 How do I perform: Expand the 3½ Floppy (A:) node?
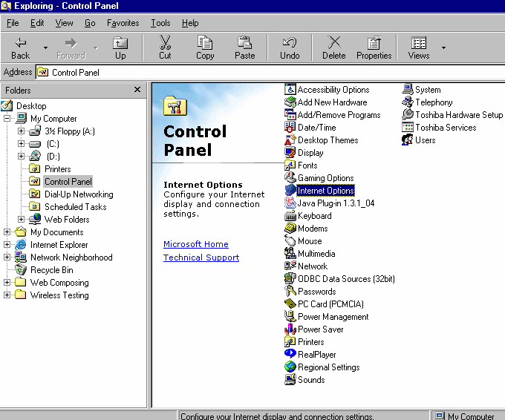pos(22,131)
